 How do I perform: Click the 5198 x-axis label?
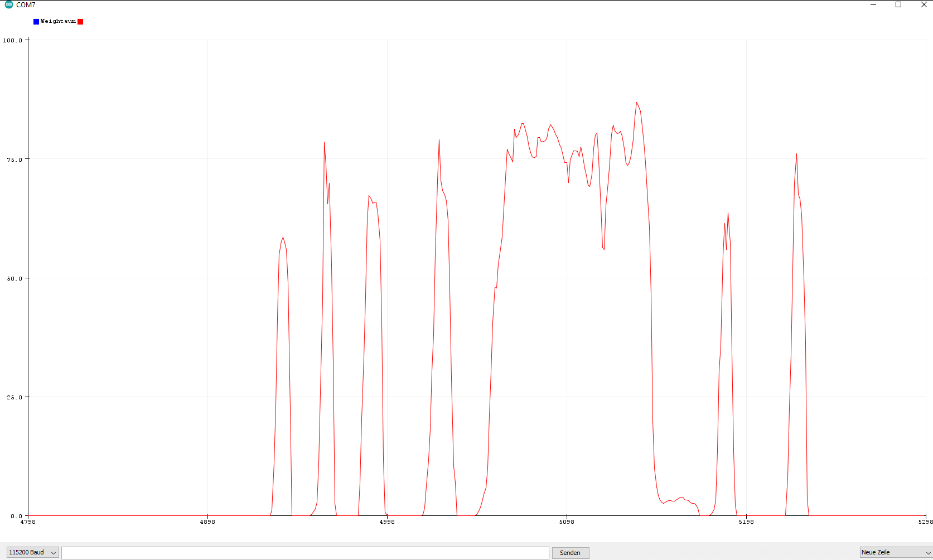click(x=746, y=522)
